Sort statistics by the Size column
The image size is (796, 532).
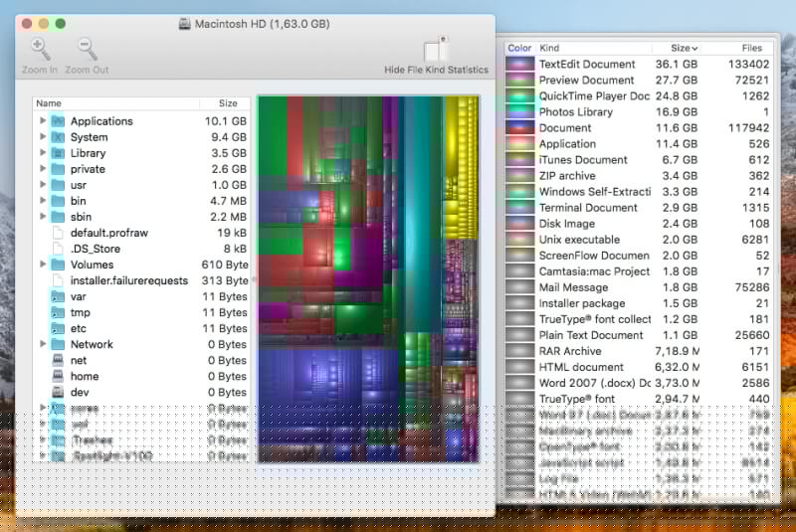pos(683,48)
